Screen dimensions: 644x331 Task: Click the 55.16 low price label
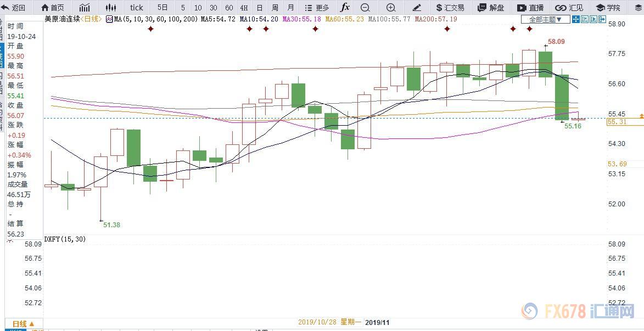(x=573, y=126)
